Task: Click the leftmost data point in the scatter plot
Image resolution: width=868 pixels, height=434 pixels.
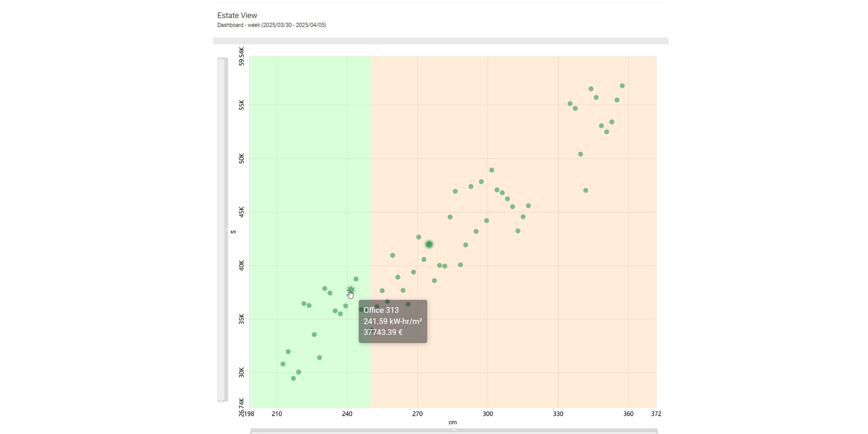Action: [283, 364]
